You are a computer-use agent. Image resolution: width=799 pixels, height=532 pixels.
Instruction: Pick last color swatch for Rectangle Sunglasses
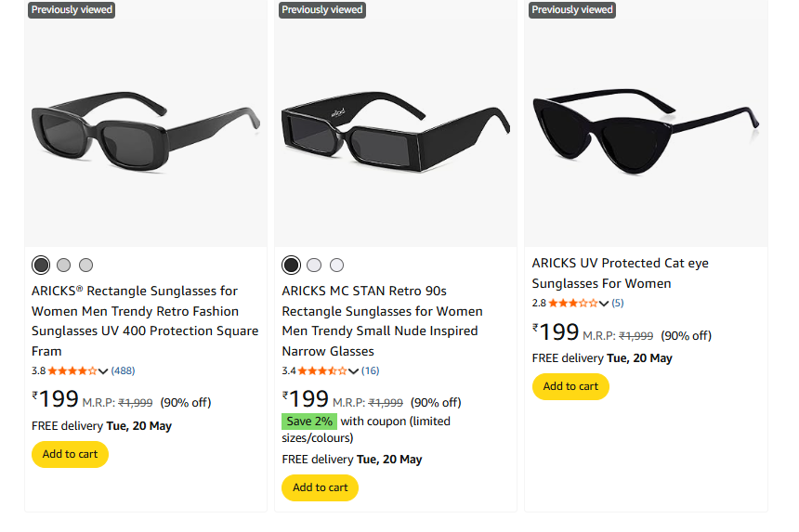pos(86,266)
